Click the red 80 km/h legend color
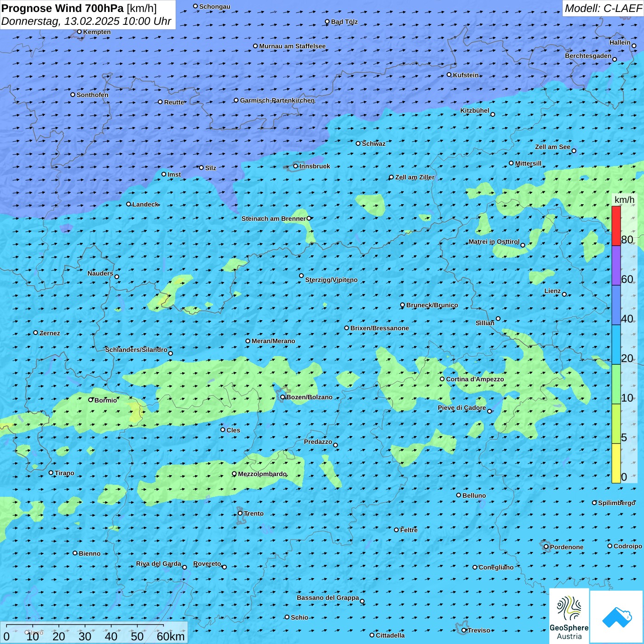This screenshot has width=644, height=644. pyautogui.click(x=616, y=226)
